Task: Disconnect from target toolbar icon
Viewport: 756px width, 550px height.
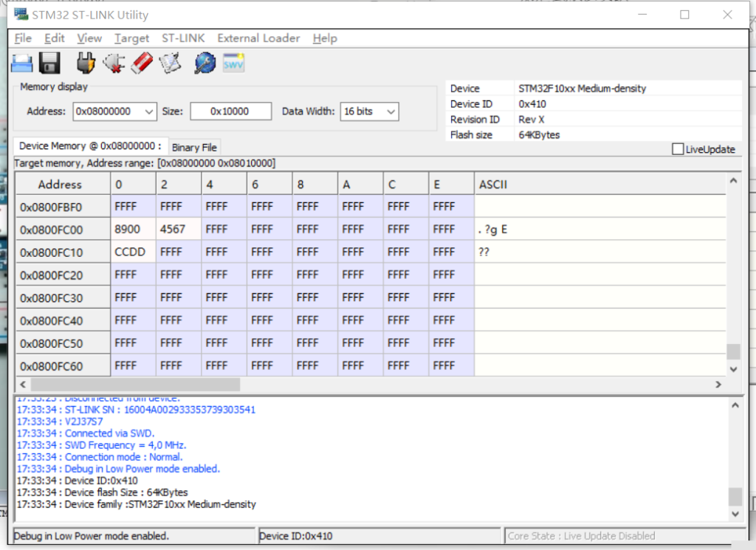Action: point(114,63)
